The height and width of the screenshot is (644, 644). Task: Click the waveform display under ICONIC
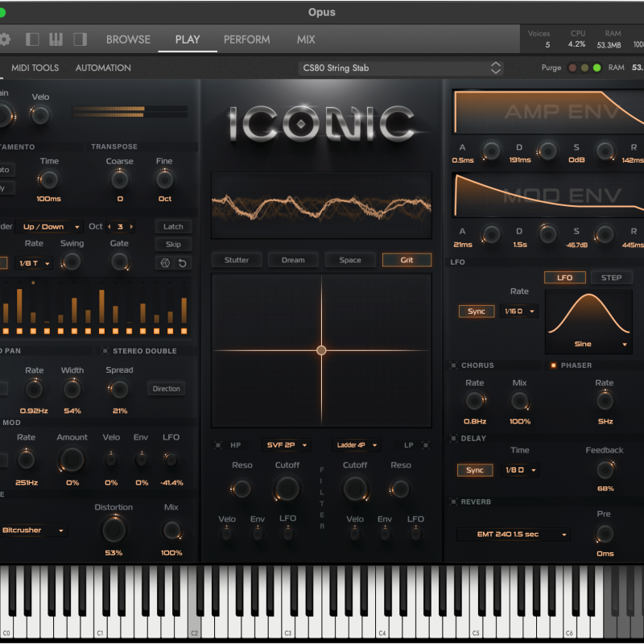tap(321, 205)
